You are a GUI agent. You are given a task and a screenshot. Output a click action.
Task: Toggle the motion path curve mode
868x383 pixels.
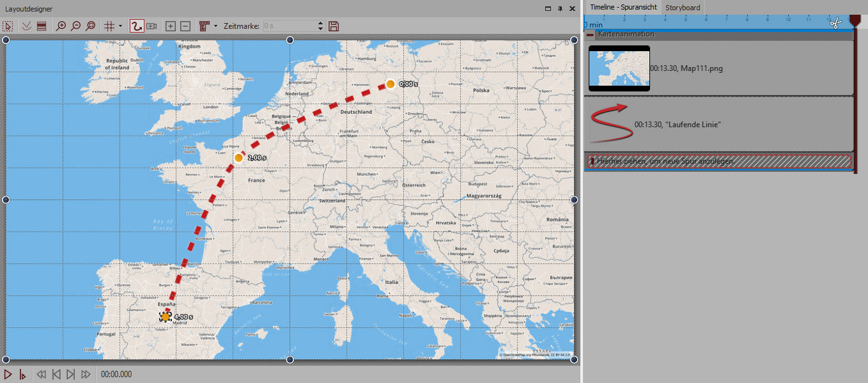136,26
